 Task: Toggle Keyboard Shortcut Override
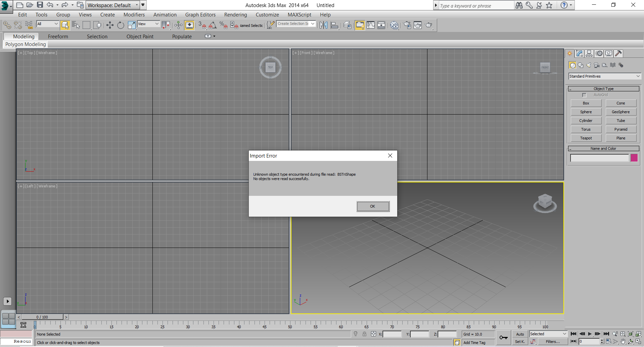point(189,25)
